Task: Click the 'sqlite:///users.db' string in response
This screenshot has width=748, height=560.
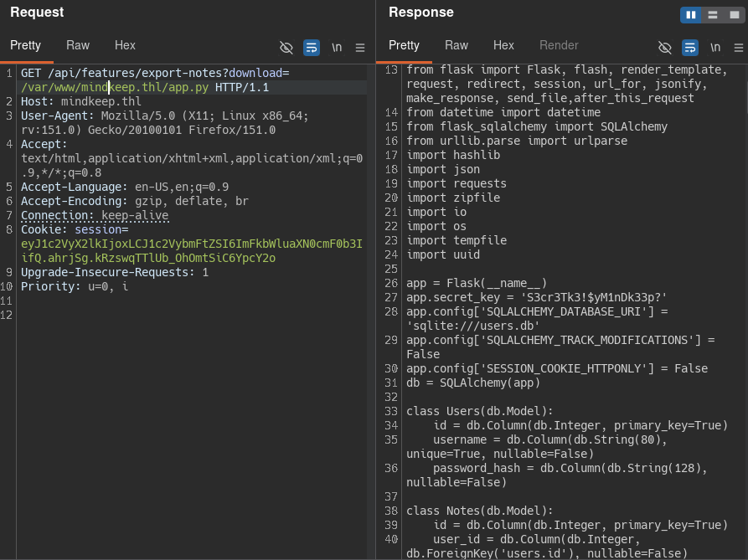Action: [473, 326]
